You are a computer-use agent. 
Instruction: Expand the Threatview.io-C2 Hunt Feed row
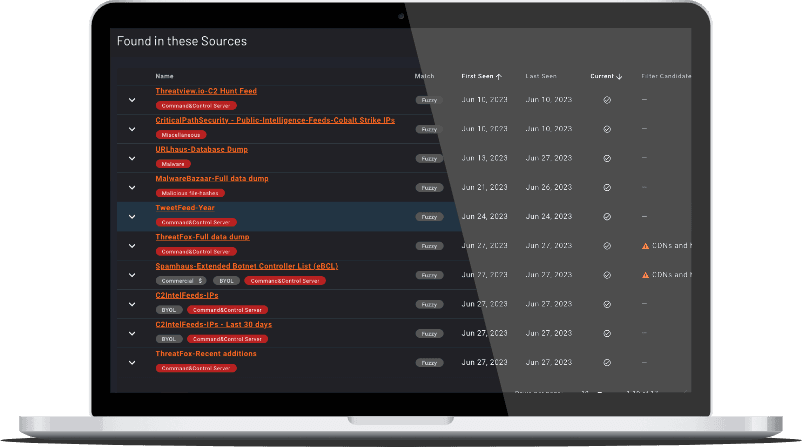pyautogui.click(x=132, y=100)
